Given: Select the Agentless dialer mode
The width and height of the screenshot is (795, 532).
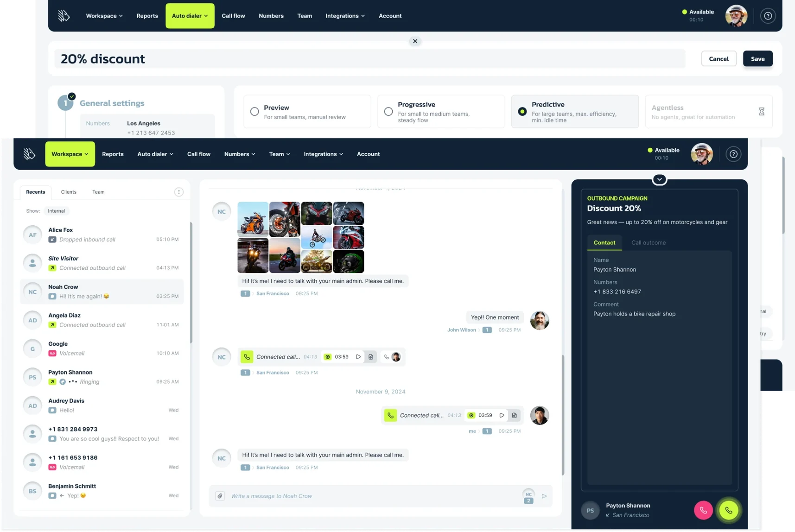Looking at the screenshot, I should 709,112.
